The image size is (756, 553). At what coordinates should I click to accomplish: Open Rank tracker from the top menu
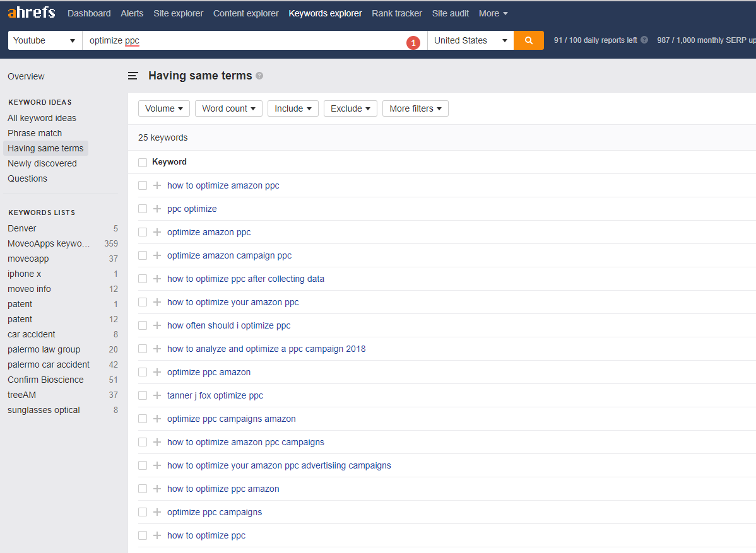click(x=396, y=13)
